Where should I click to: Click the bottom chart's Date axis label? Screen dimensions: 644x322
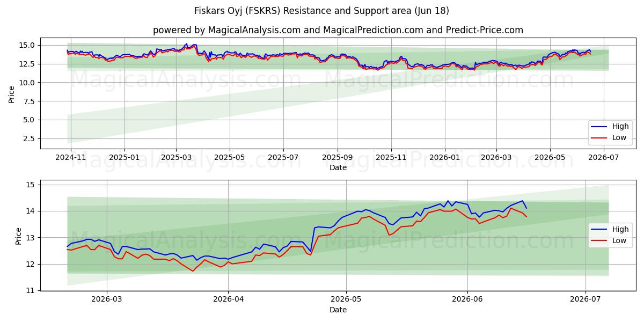click(338, 310)
